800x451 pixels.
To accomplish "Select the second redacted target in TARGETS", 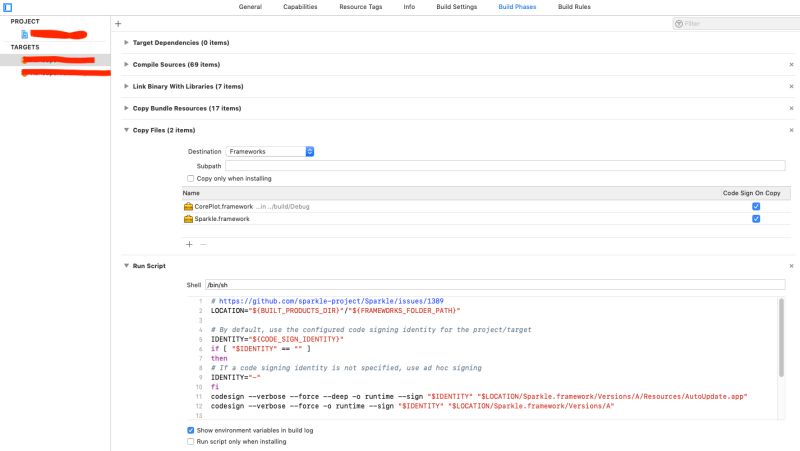I will tap(55, 73).
